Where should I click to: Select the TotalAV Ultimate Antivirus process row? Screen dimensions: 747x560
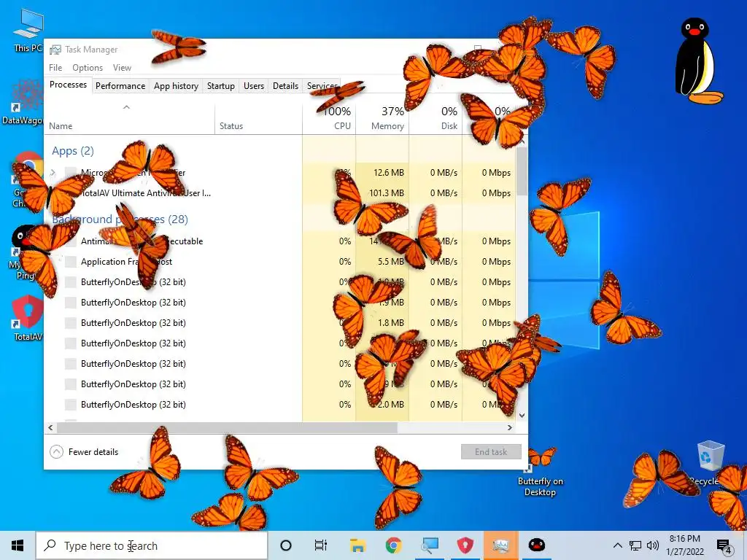pos(280,192)
